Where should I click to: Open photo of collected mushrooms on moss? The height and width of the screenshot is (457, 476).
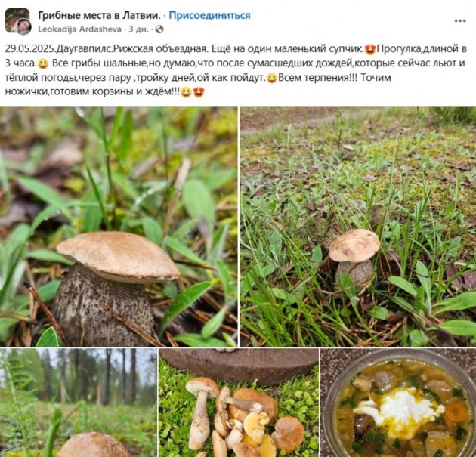[239, 403]
